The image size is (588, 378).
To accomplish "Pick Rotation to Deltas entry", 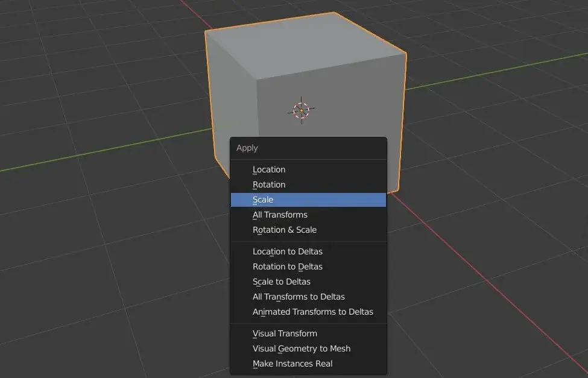I will point(308,266).
